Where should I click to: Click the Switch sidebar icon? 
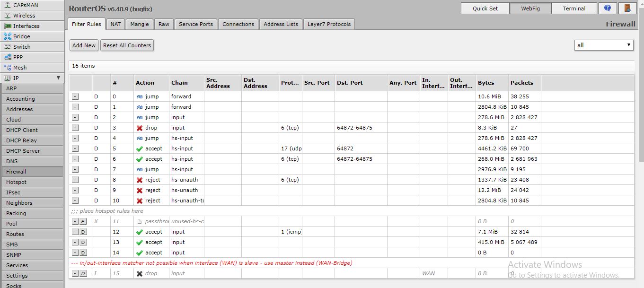(8, 47)
